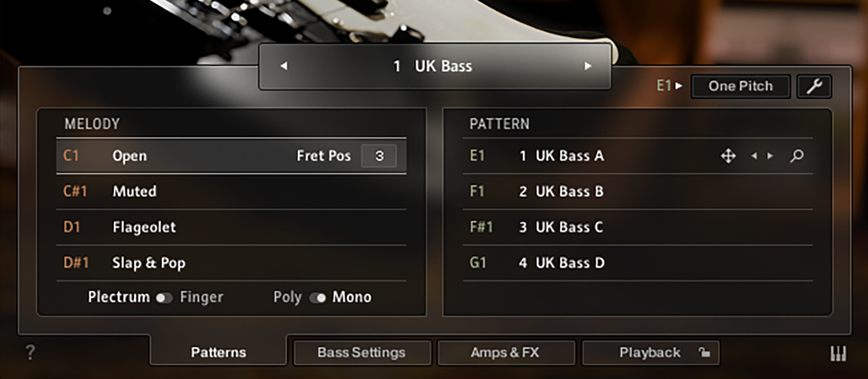Viewport: 868px width, 379px height.
Task: Select previous pattern for UK Bass A
Action: tap(754, 156)
